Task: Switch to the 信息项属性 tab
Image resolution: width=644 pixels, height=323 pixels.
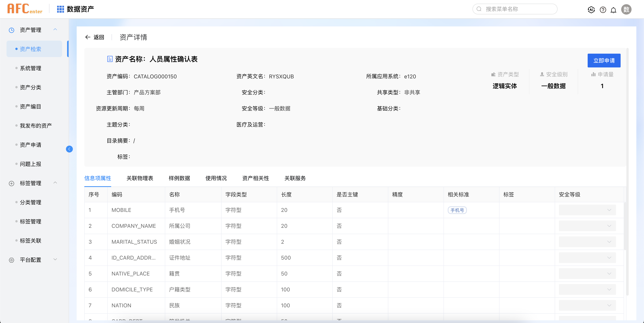Action: click(98, 178)
